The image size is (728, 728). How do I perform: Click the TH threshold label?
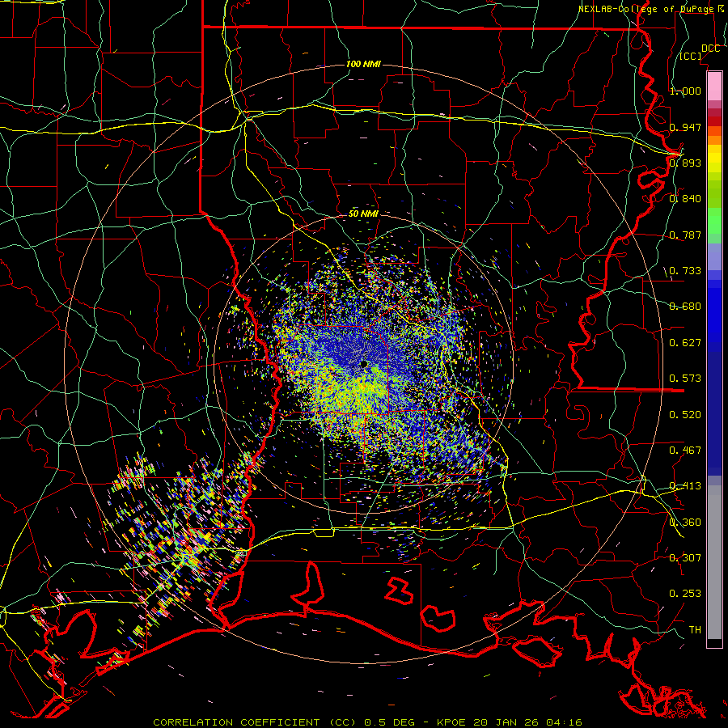695,630
